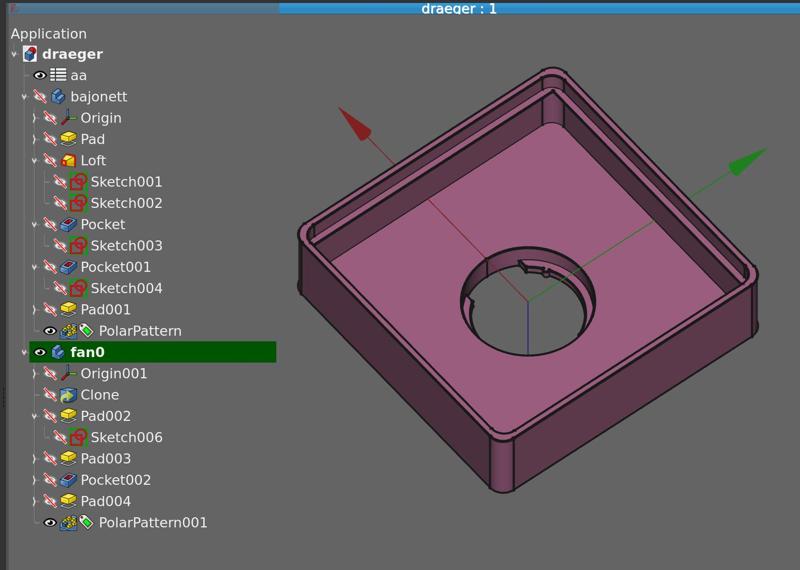
Task: Click the Sketch001 sketch icon
Action: tap(78, 182)
